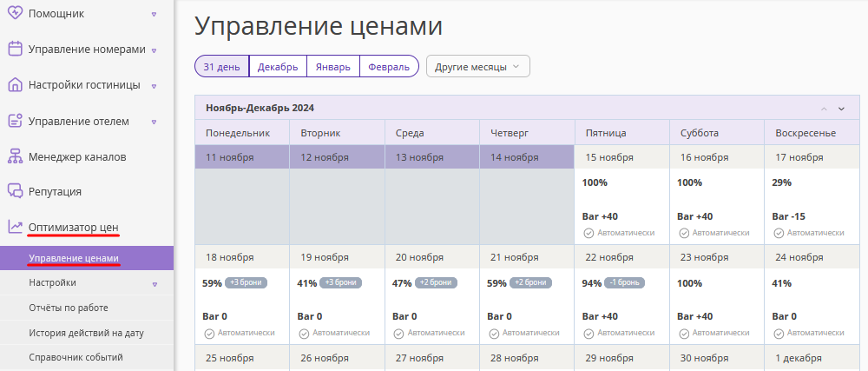Click the Автоматически check icon on 24 ноября

tap(779, 334)
